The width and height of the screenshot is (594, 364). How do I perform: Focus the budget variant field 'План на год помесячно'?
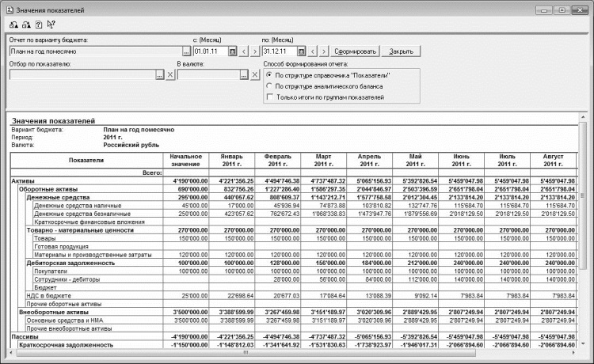click(96, 51)
